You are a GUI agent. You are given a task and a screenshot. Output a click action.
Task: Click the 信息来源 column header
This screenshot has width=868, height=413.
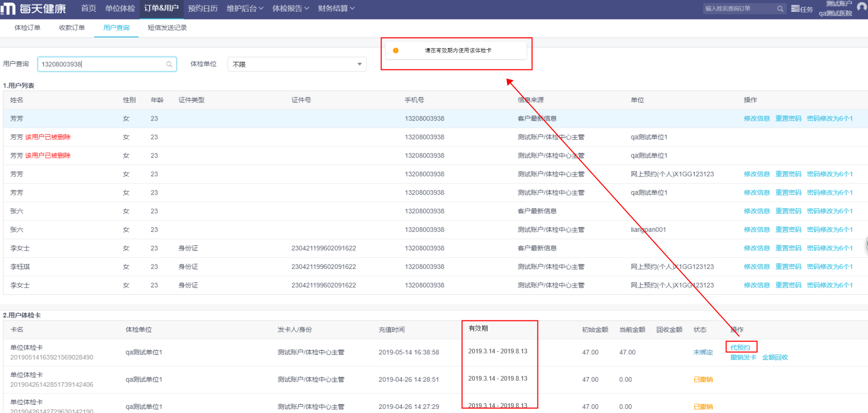point(531,100)
